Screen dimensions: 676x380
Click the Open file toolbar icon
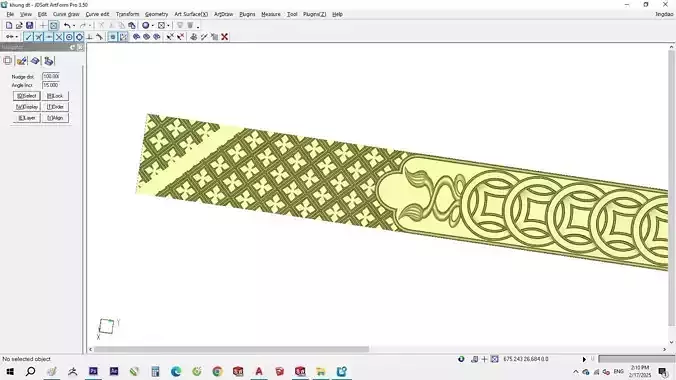19,25
